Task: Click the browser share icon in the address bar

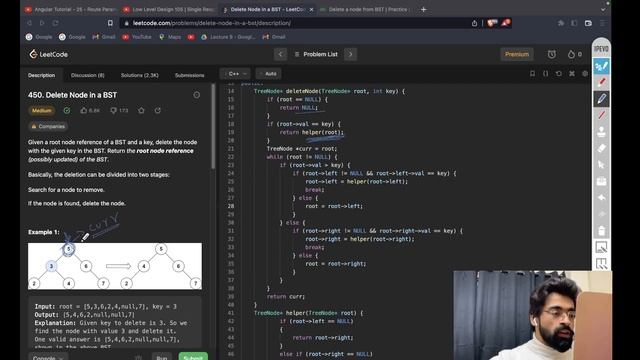Action: pyautogui.click(x=474, y=23)
